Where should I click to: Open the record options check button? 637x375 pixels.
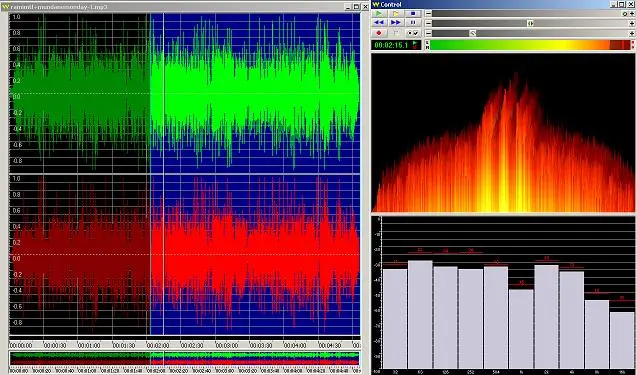point(413,33)
